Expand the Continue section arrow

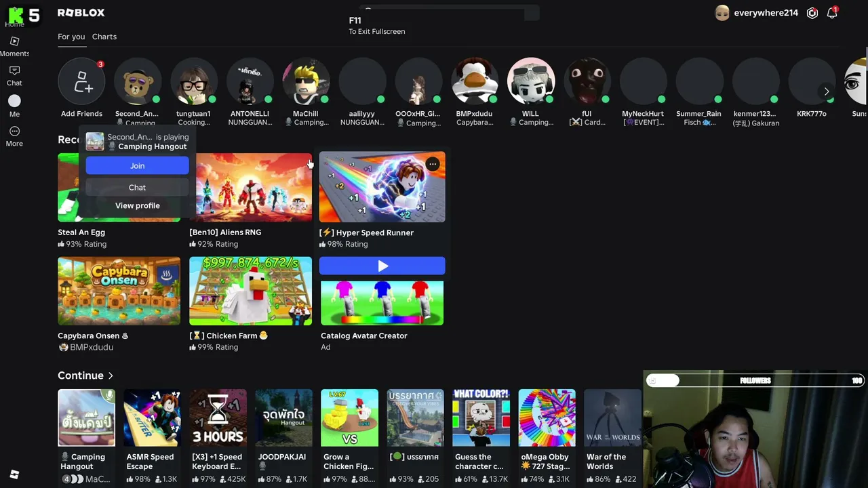[111, 375]
